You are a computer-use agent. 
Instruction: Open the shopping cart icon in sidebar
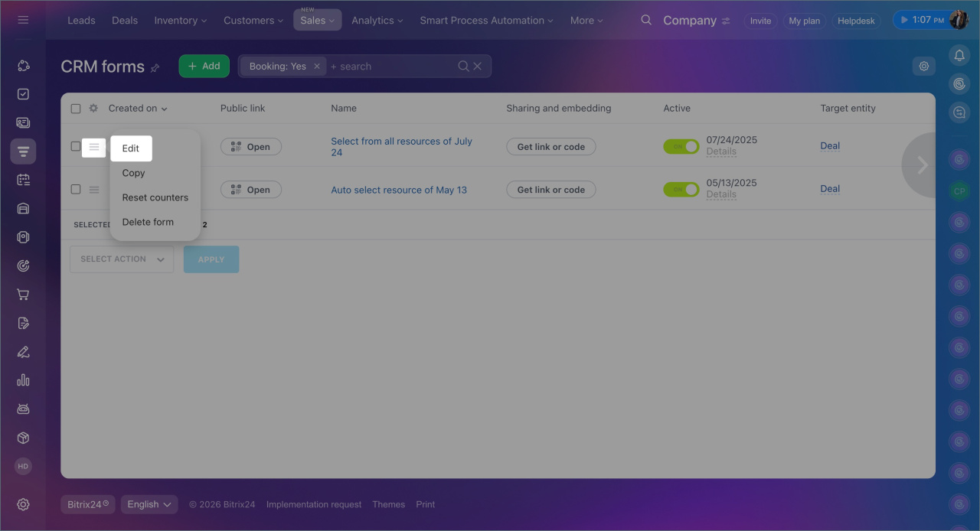click(x=23, y=295)
